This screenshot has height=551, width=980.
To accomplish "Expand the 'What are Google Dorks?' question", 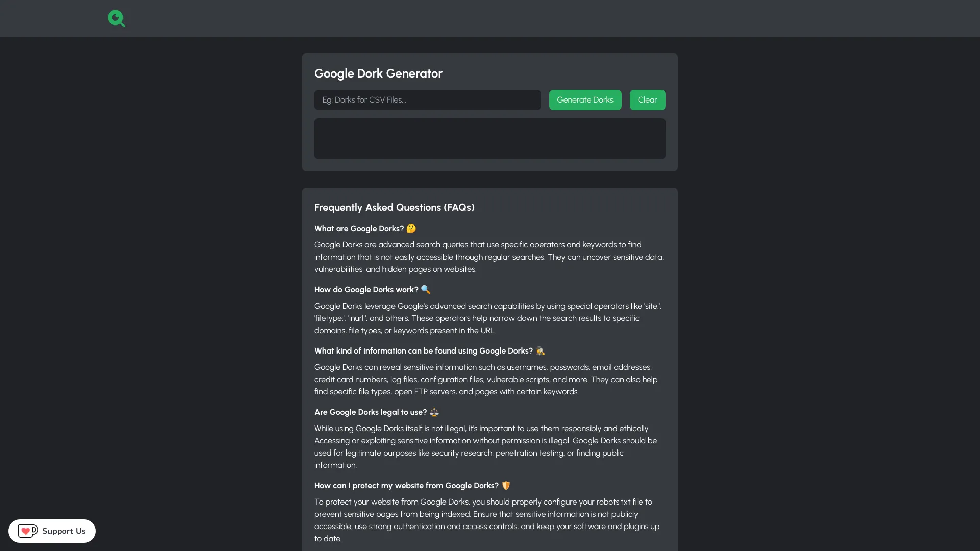I will pyautogui.click(x=358, y=228).
